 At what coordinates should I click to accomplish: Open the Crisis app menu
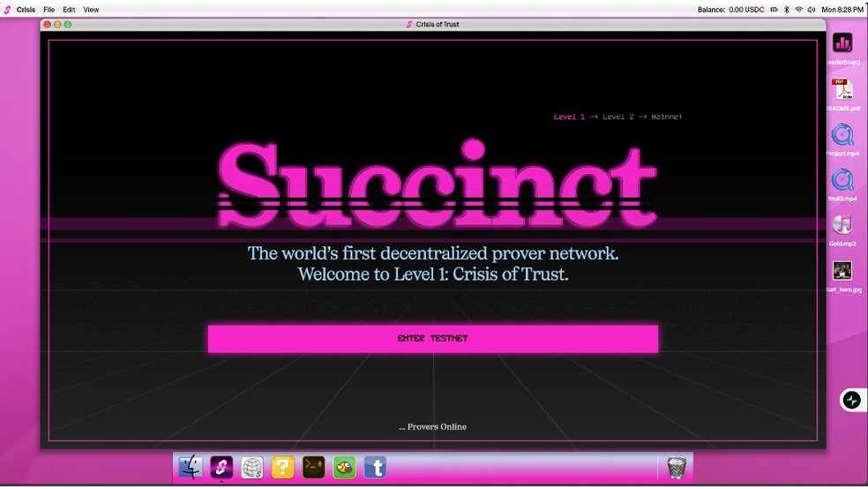pos(26,10)
